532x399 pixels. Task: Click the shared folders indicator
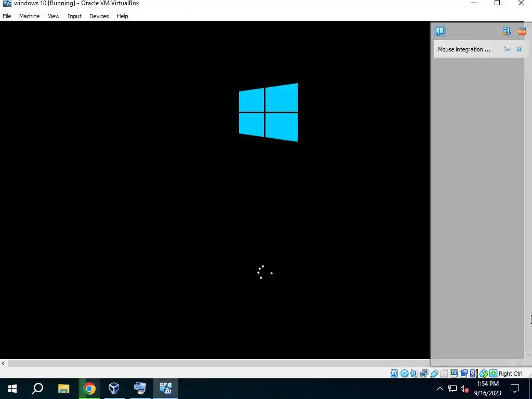pyautogui.click(x=444, y=373)
